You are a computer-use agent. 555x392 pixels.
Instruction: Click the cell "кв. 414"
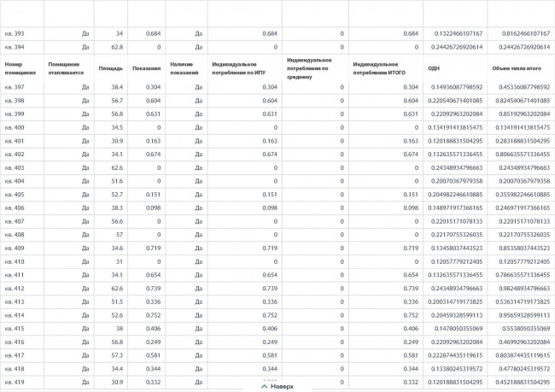pyautogui.click(x=15, y=315)
